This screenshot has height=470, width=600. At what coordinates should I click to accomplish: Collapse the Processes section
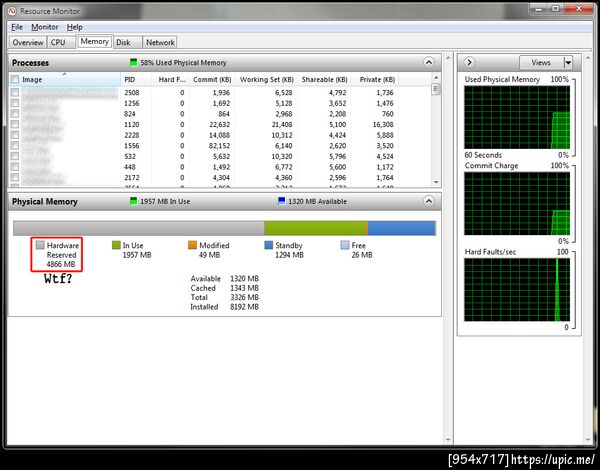pos(429,62)
